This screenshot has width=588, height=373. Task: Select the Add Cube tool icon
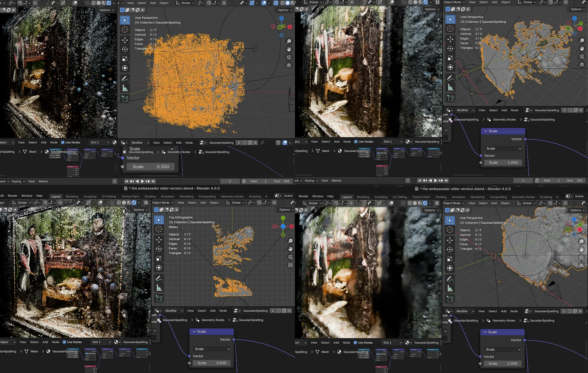[x=125, y=99]
